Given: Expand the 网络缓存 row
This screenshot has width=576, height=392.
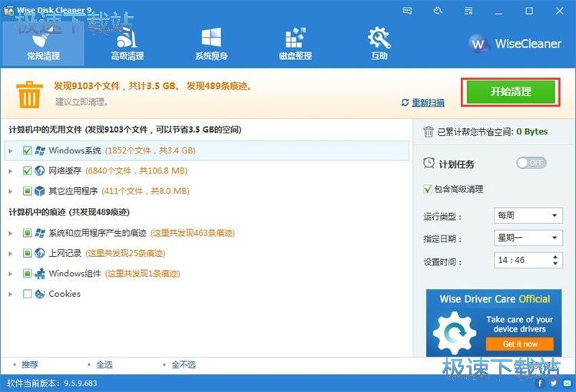Looking at the screenshot, I should point(11,171).
